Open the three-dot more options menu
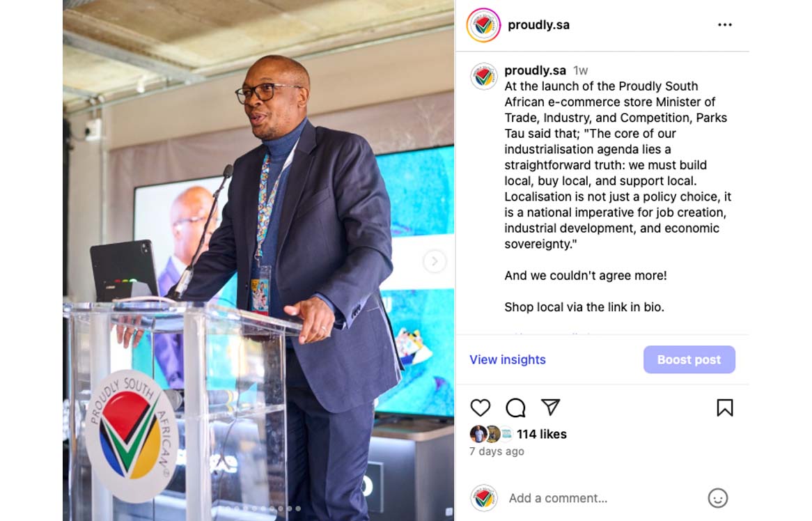 (724, 25)
